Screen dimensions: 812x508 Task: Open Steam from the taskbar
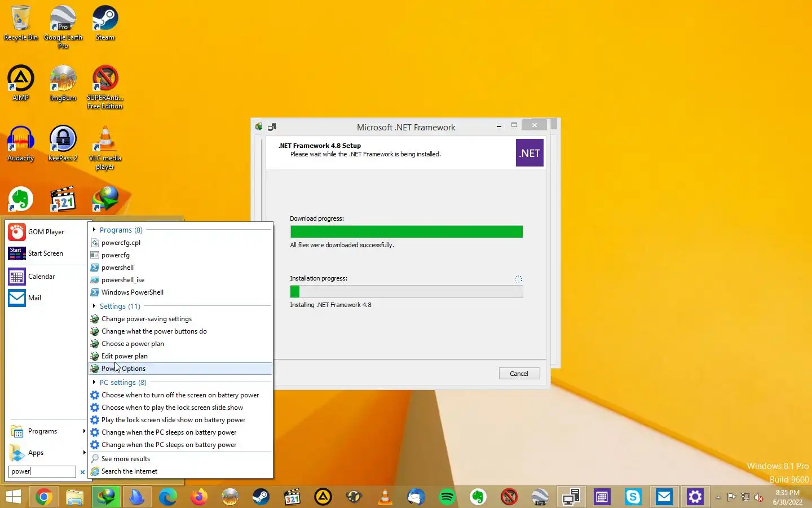261,497
